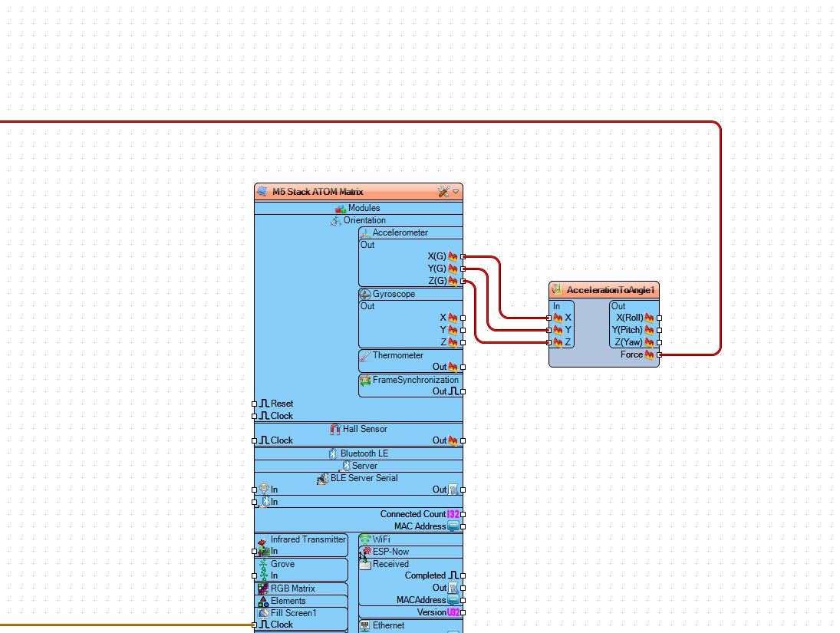840x633 pixels.
Task: Click the Gyroscope icon
Action: click(365, 295)
